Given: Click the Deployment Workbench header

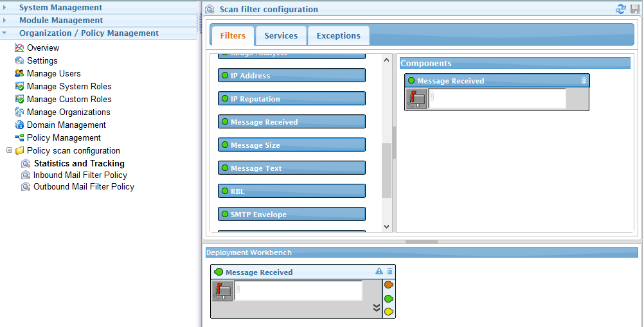Looking at the screenshot, I should click(x=422, y=252).
